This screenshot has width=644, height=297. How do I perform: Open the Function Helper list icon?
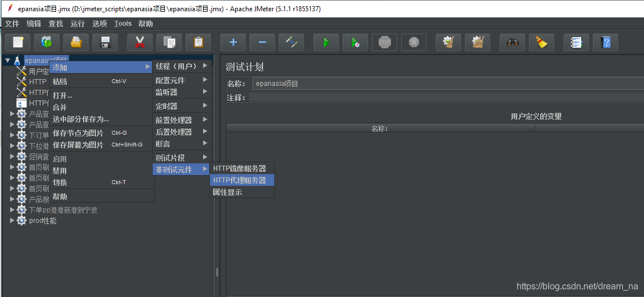577,42
